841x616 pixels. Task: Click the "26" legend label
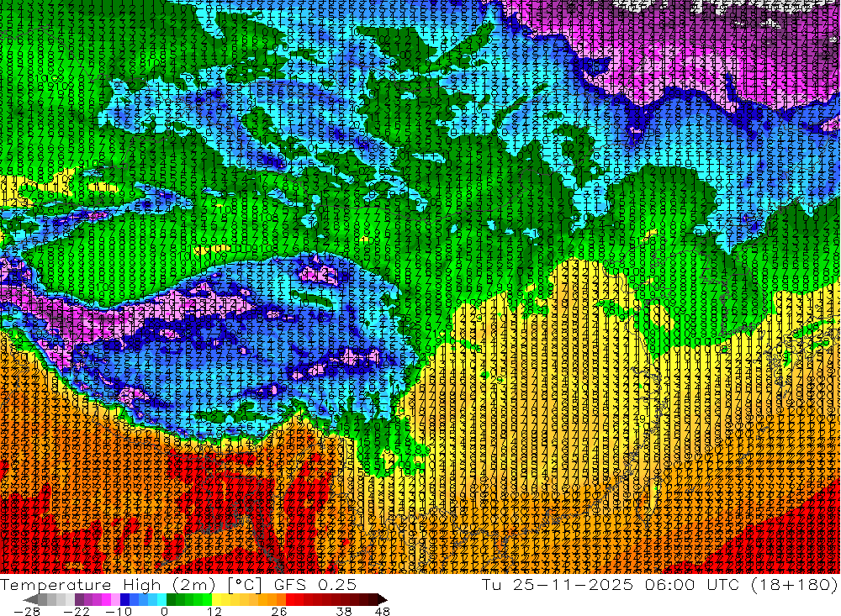[x=279, y=612]
